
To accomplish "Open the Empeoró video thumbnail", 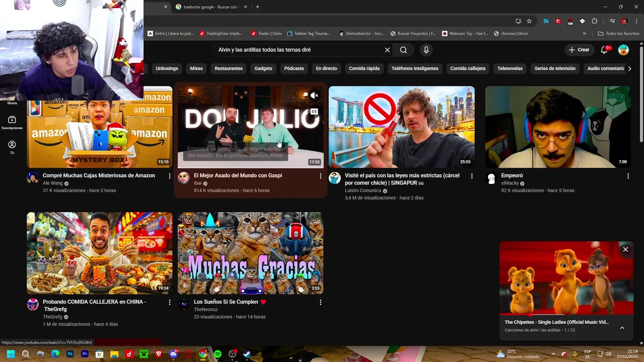I will pyautogui.click(x=558, y=127).
